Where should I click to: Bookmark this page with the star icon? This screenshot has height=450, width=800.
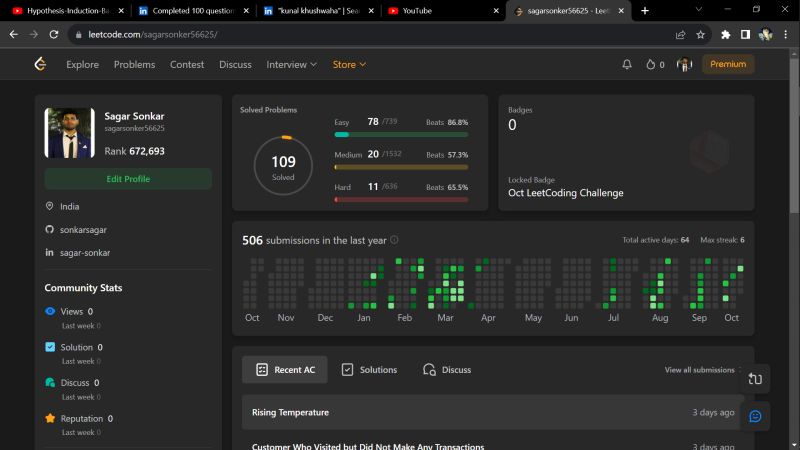click(701, 35)
